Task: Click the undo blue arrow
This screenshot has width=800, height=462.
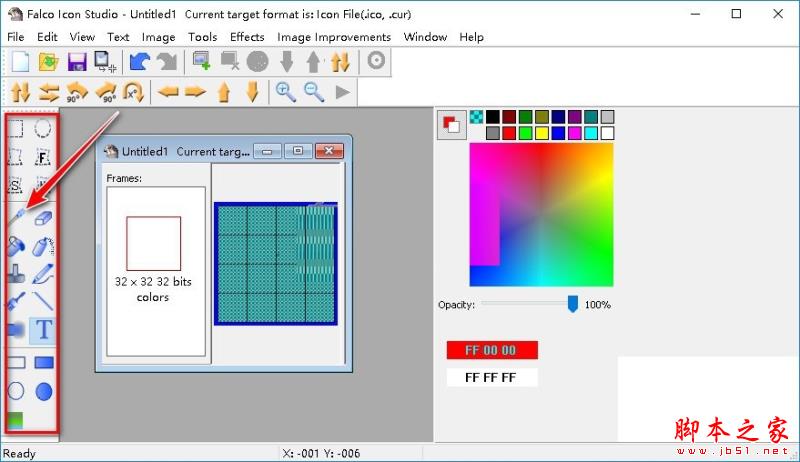Action: [x=139, y=62]
